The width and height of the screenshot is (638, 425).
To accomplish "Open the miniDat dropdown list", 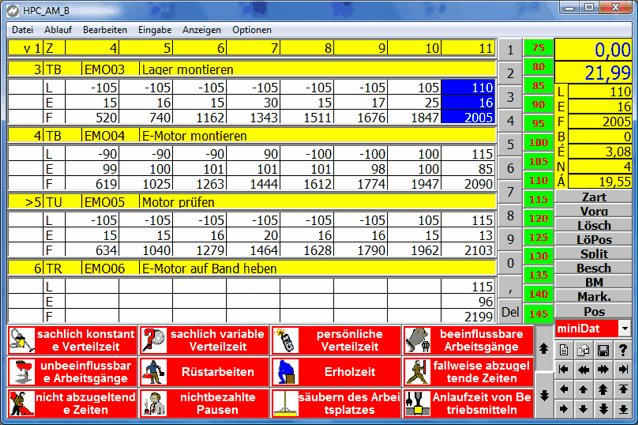I will 625,328.
